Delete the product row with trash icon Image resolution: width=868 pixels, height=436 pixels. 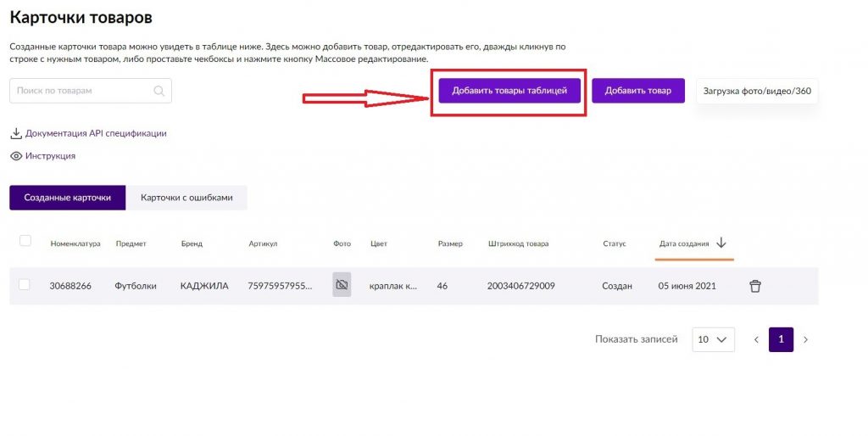(x=754, y=286)
